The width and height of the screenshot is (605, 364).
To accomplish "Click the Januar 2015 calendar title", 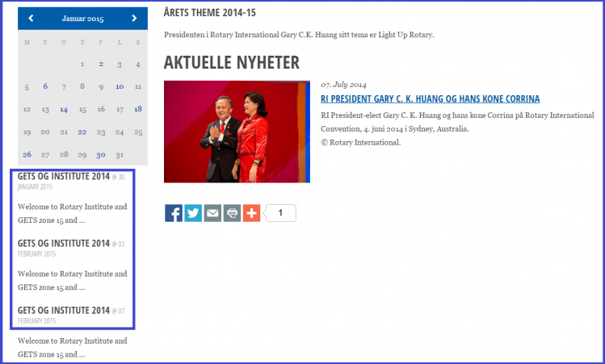I will [82, 19].
